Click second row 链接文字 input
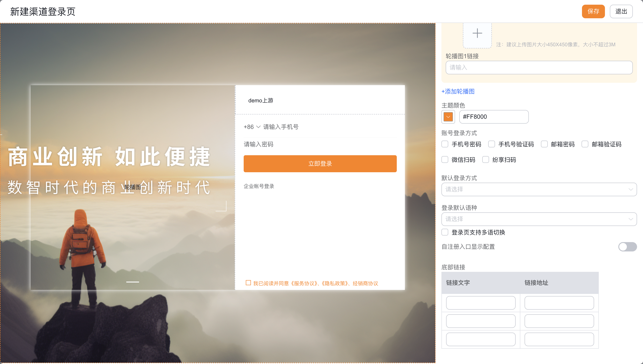This screenshot has width=643, height=364. point(481,321)
